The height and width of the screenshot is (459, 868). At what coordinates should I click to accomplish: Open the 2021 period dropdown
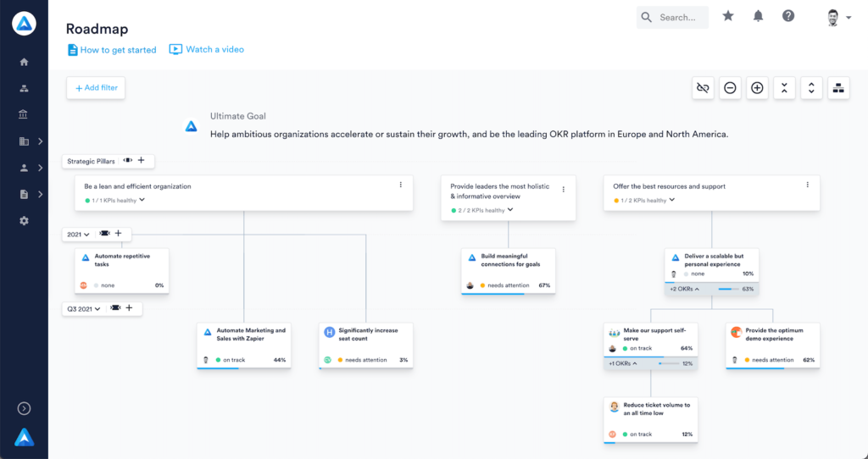tap(78, 235)
